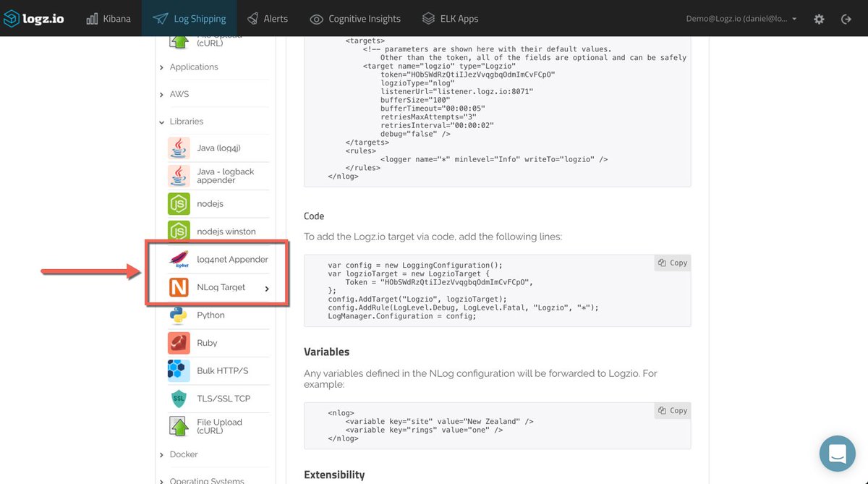This screenshot has height=484, width=868.
Task: Click the NLog orange N icon
Action: point(179,287)
